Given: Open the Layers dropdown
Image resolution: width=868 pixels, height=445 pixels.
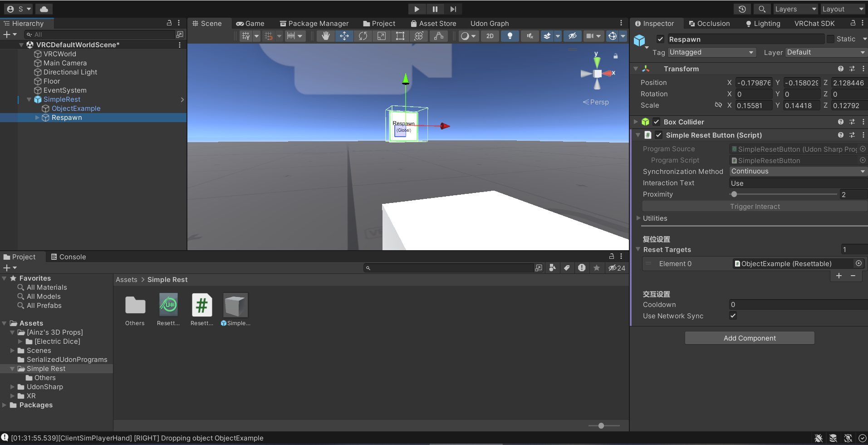Looking at the screenshot, I should [x=795, y=9].
